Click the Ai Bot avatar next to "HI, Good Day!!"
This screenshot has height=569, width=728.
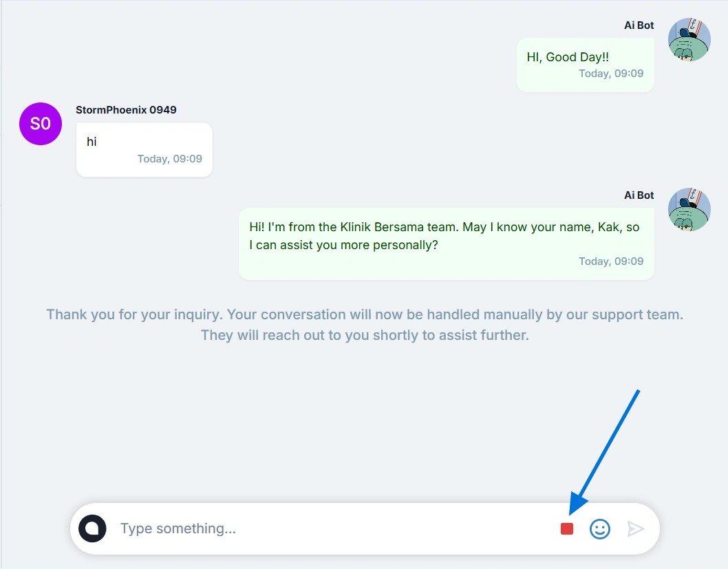689,40
